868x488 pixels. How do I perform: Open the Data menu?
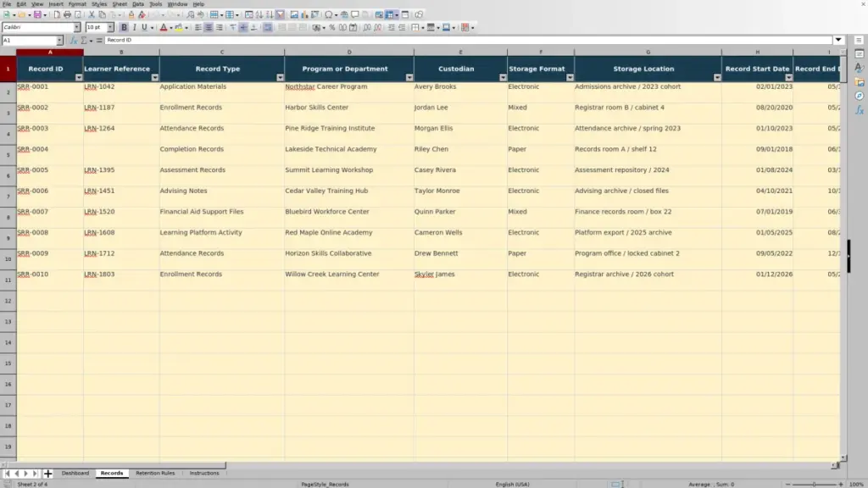(138, 4)
